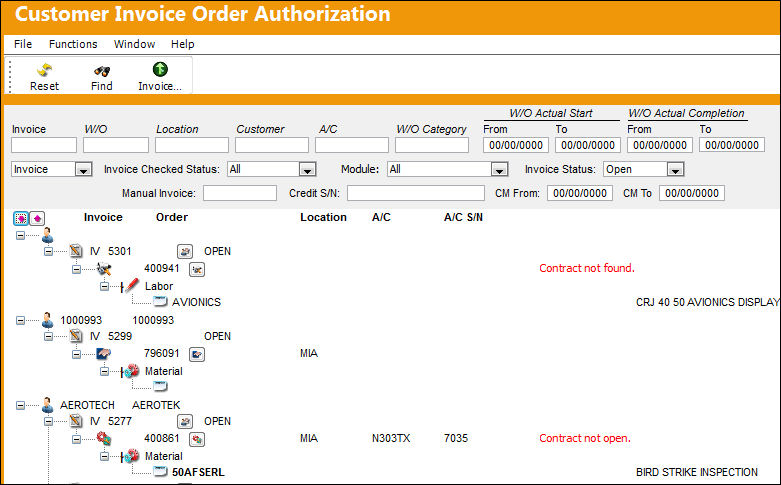
Task: Click the expand-all tree button with pink star
Action: click(x=21, y=218)
